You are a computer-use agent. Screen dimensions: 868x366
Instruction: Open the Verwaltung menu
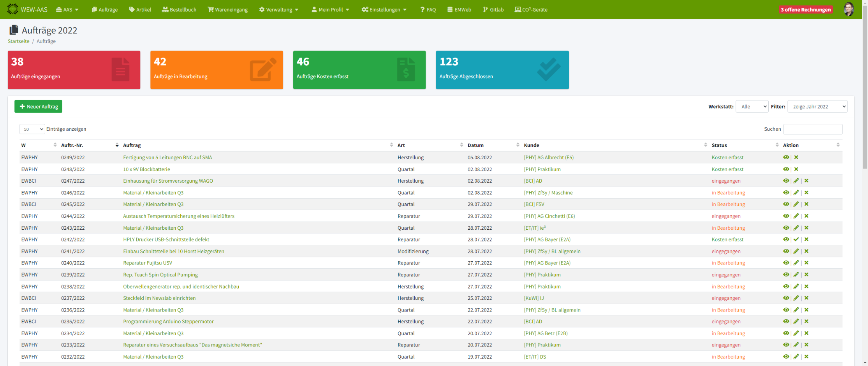coord(279,10)
